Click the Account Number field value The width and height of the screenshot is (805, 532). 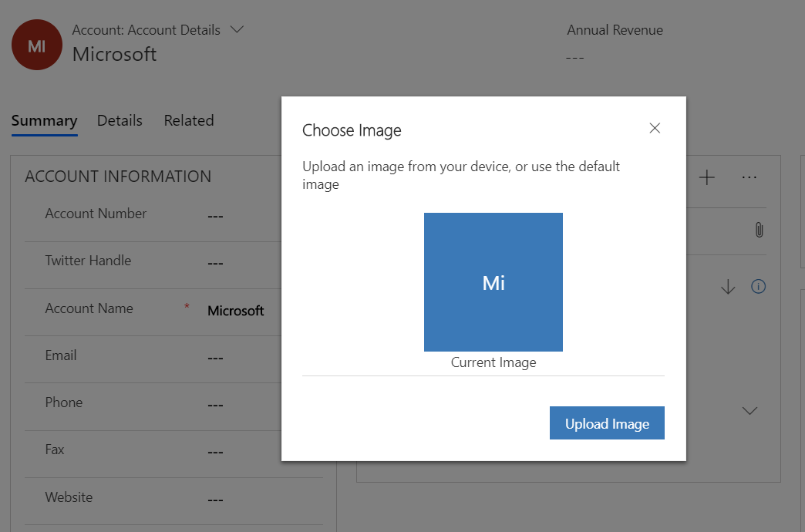click(x=215, y=216)
